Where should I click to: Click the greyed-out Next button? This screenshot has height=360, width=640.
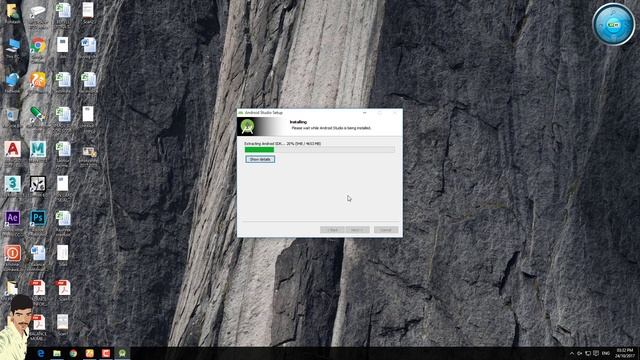coord(357,230)
